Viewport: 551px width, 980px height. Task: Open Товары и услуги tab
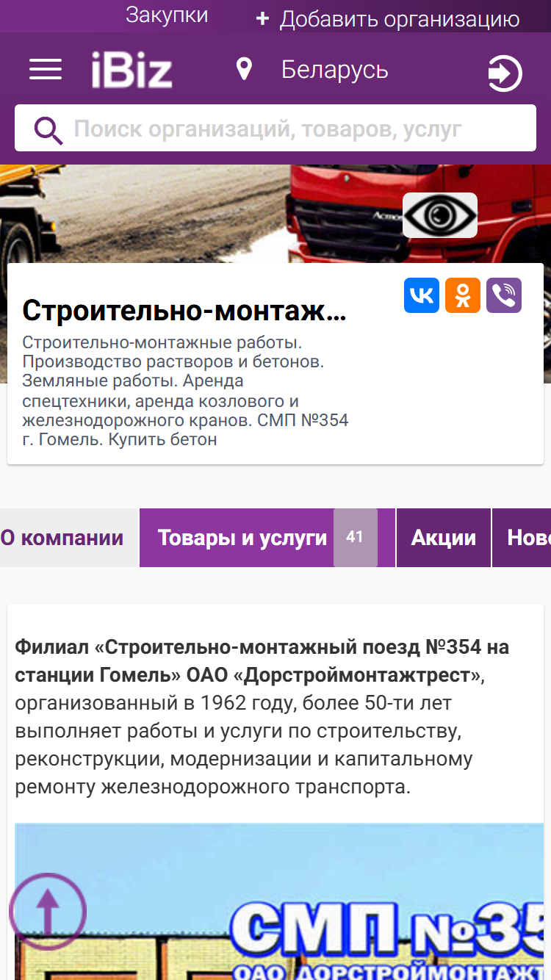pyautogui.click(x=267, y=538)
